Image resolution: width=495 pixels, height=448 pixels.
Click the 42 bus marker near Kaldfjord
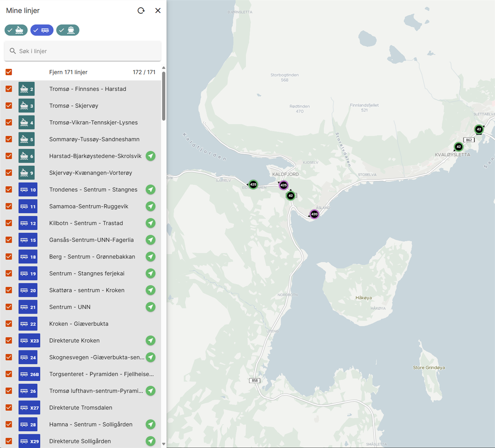click(x=291, y=196)
